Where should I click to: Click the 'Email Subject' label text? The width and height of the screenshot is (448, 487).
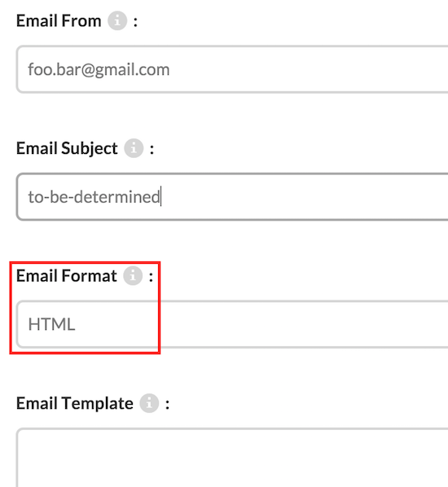tap(67, 148)
